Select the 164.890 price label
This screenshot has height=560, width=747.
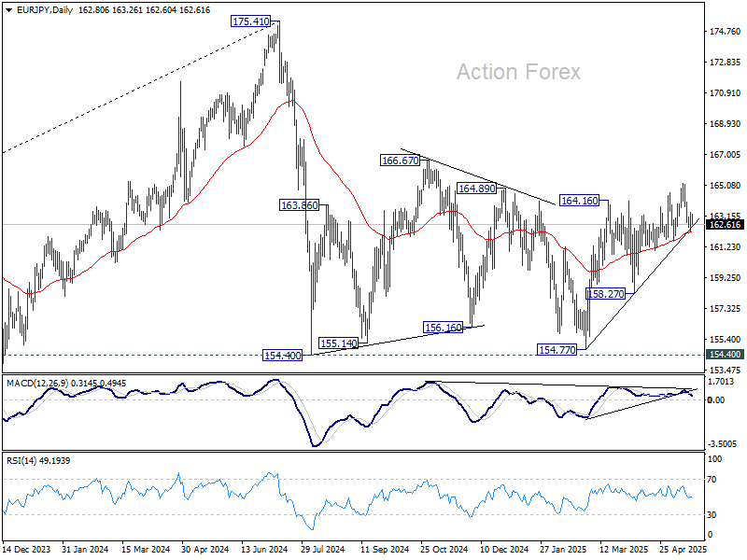(x=477, y=189)
